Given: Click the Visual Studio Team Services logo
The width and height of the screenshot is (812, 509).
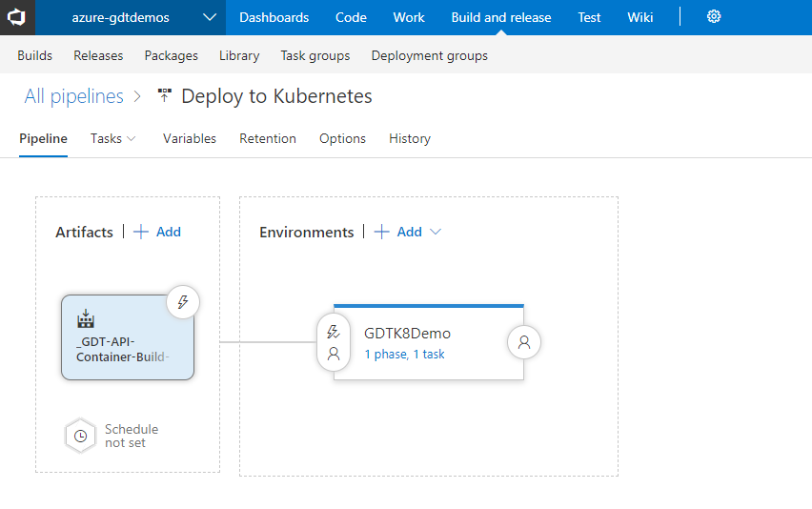Looking at the screenshot, I should click(x=17, y=17).
